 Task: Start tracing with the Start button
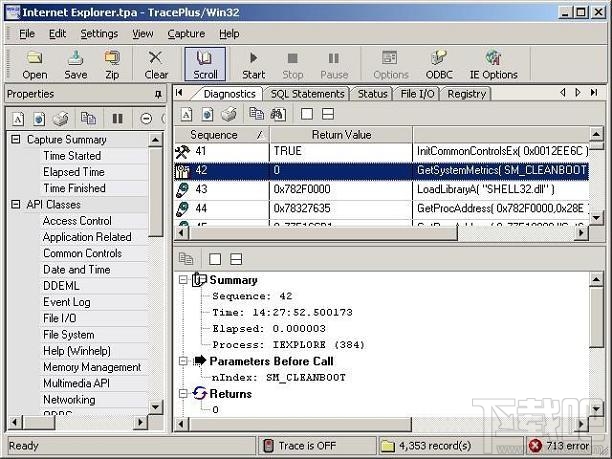pos(253,64)
